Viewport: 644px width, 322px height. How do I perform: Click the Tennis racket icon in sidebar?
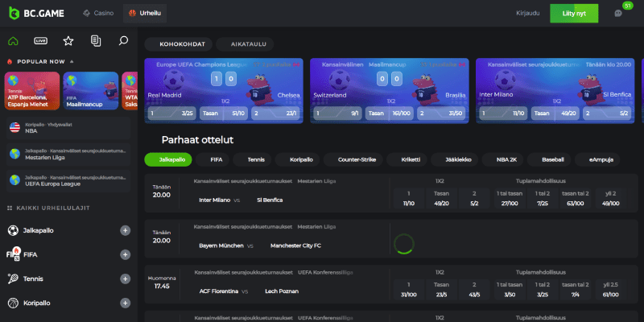coord(13,279)
